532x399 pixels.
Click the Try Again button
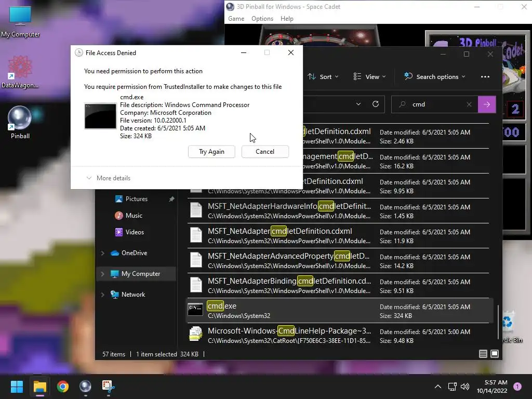[x=211, y=152]
